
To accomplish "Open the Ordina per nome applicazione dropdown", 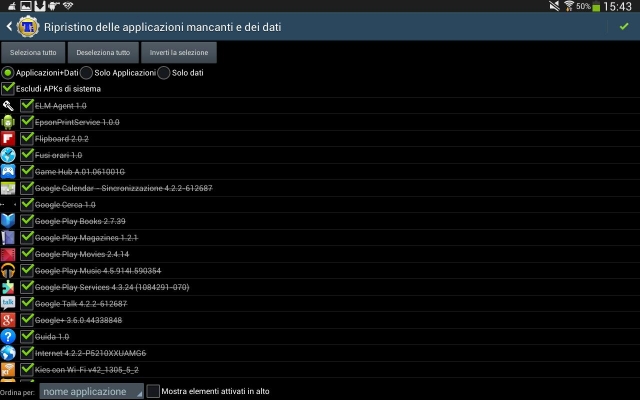I will (91, 391).
